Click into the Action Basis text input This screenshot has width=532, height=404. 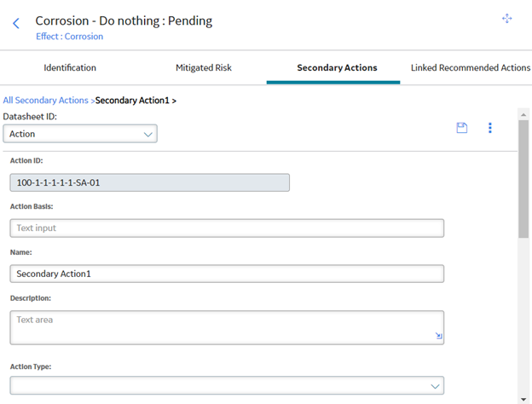(227, 228)
